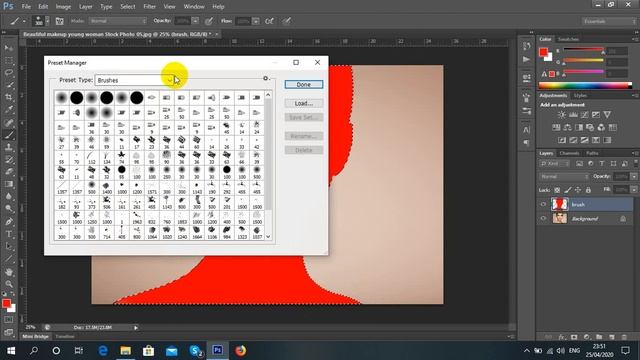This screenshot has width=640, height=360.
Task: Select the Move tool
Action: pyautogui.click(x=9, y=48)
